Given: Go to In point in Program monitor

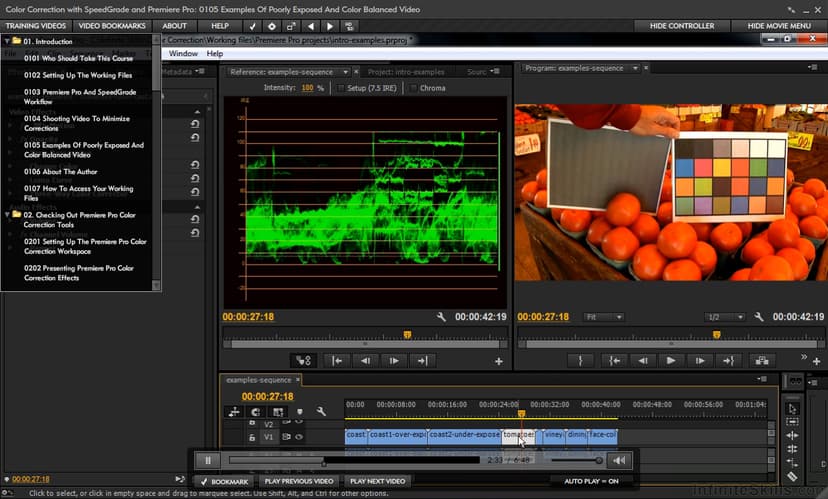Looking at the screenshot, I should (614, 361).
